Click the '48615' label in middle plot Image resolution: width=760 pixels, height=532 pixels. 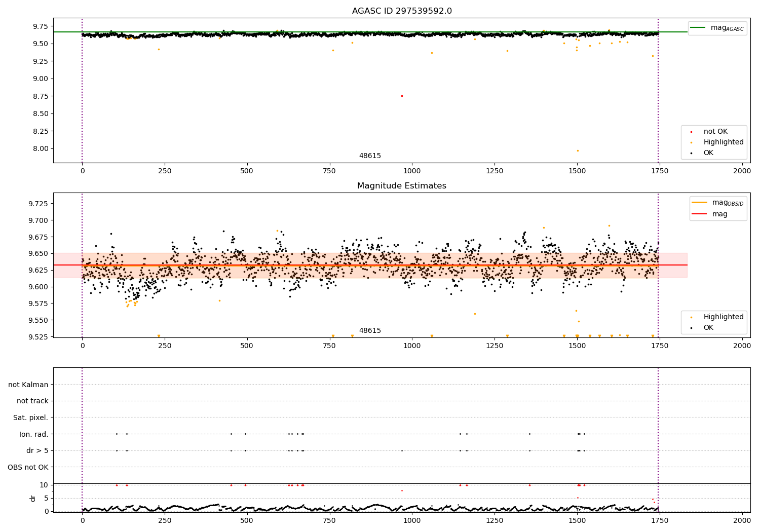pos(370,331)
